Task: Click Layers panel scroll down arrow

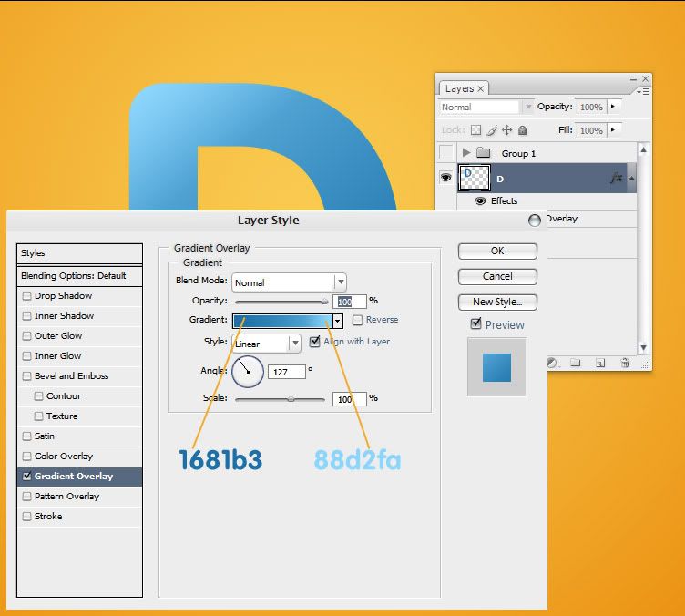Action: click(x=643, y=348)
